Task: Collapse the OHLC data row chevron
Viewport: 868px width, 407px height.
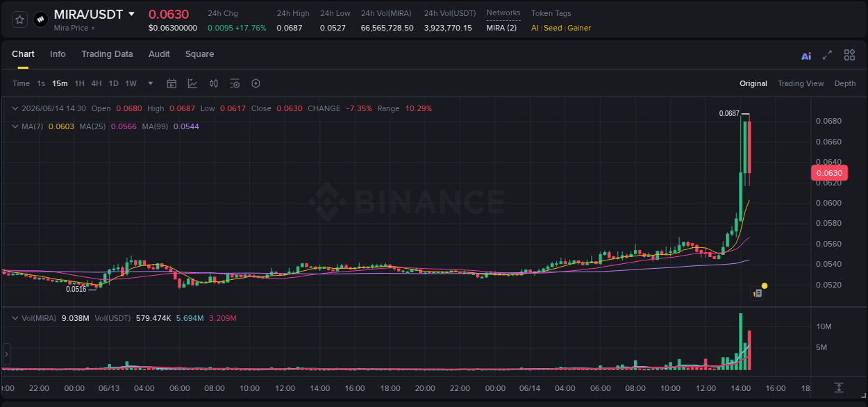Action: coord(15,108)
